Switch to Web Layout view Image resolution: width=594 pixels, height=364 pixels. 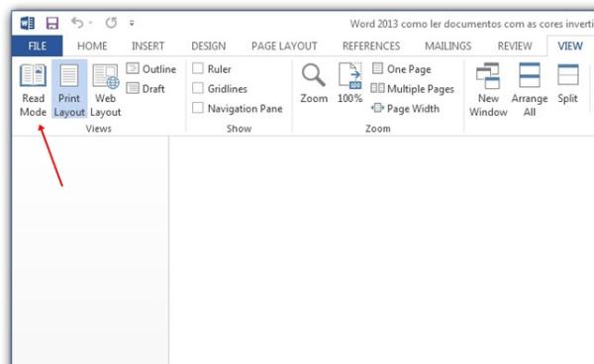coord(105,90)
